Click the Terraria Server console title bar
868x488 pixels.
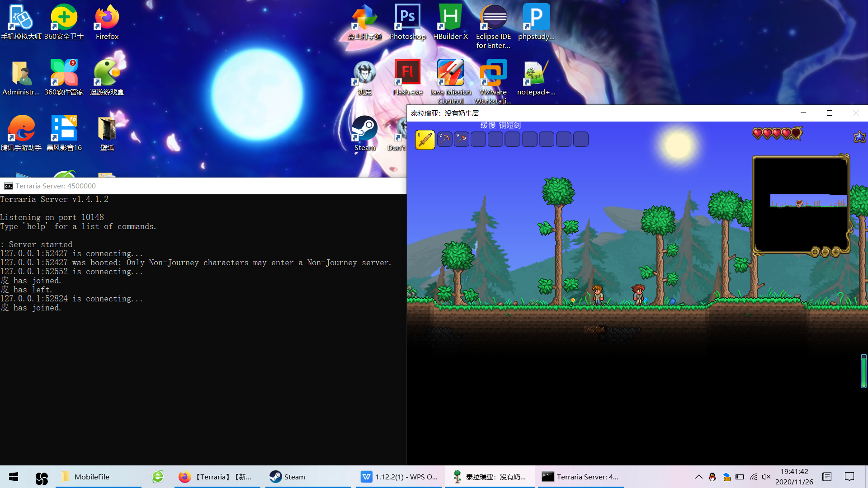(x=203, y=186)
